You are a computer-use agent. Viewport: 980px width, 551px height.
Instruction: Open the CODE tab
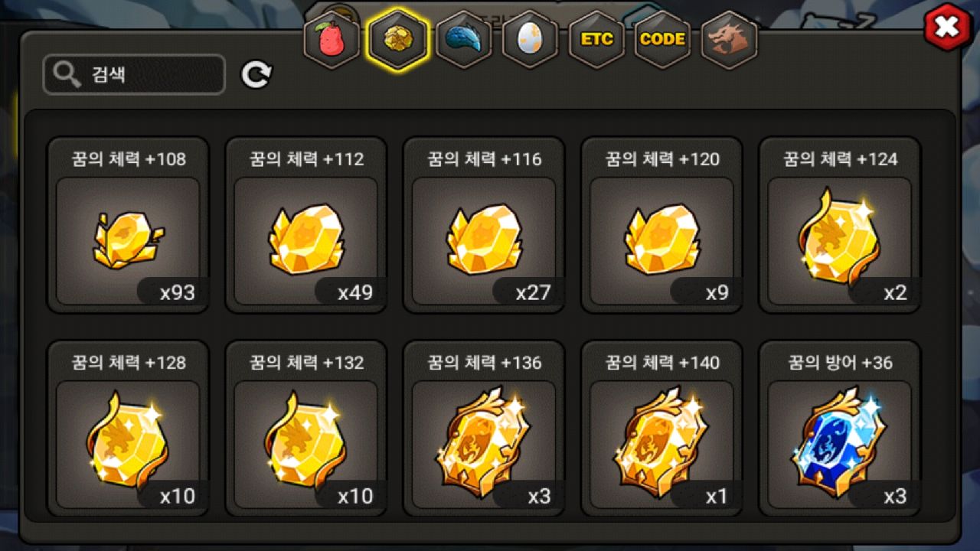662,40
